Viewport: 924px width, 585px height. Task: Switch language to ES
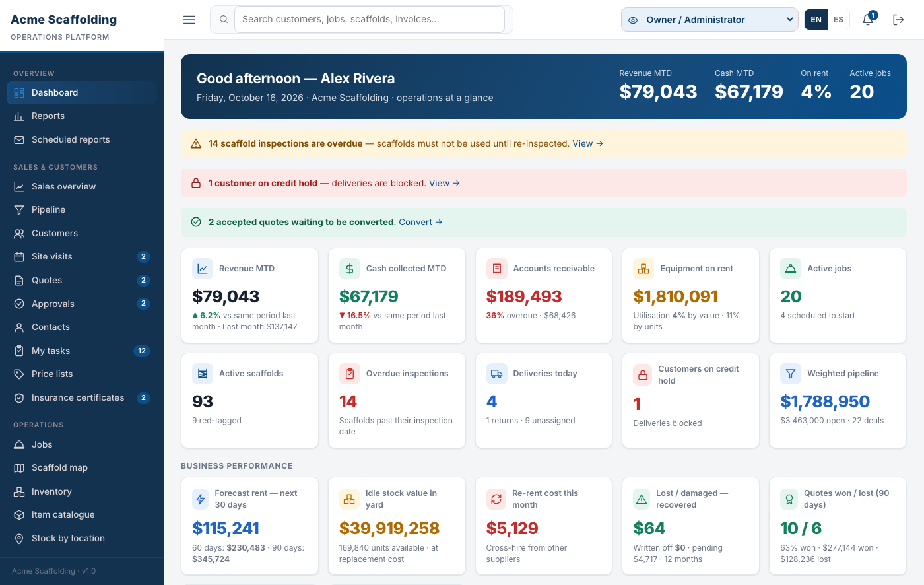(838, 20)
